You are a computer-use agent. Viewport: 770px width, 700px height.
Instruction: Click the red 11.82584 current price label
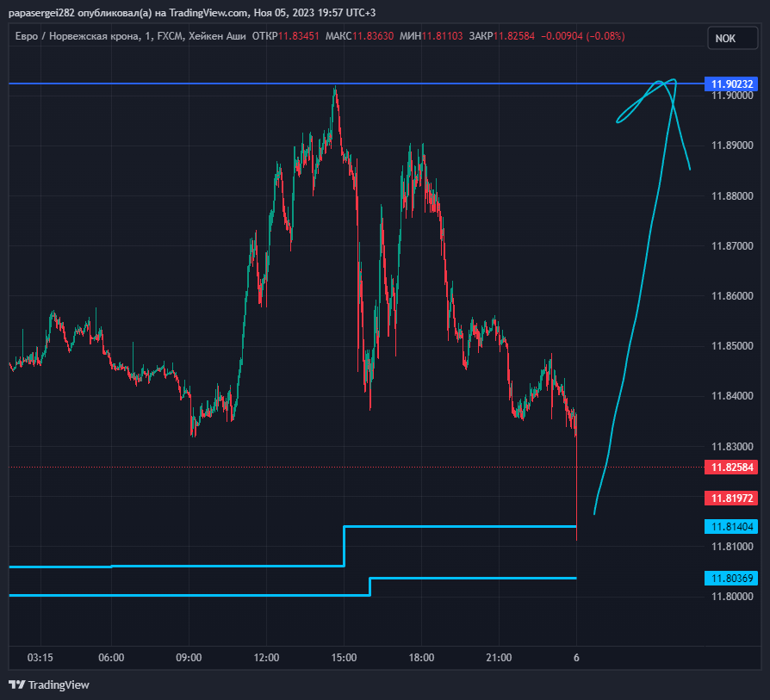(731, 467)
